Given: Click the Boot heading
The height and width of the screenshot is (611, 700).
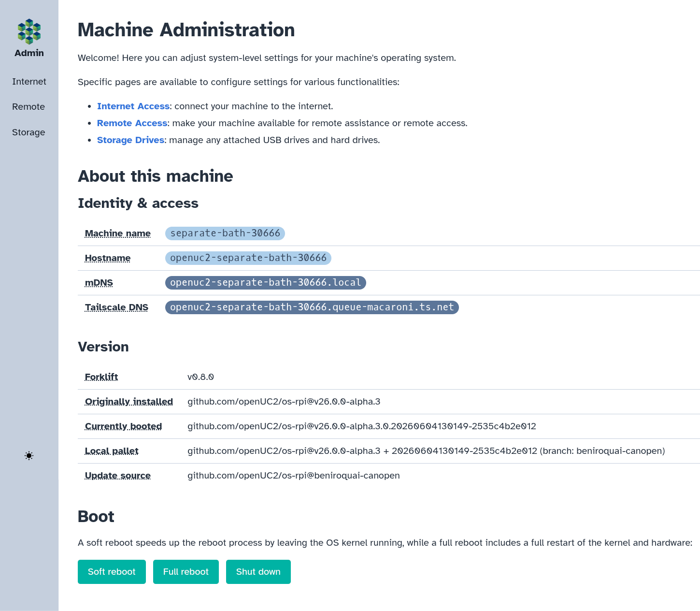Looking at the screenshot, I should click(x=96, y=517).
